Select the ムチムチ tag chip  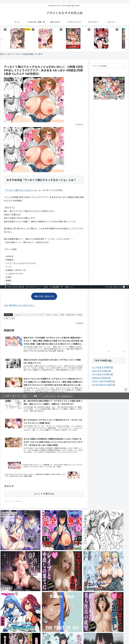point(33,315)
